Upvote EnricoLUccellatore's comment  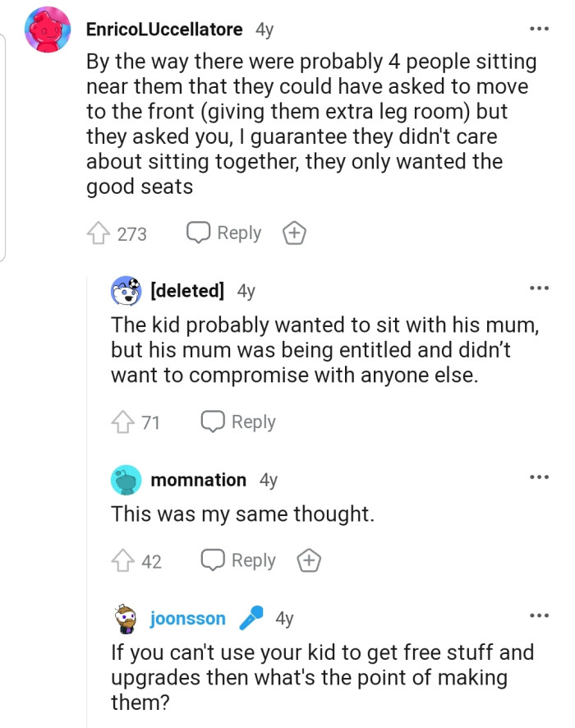tap(99, 233)
